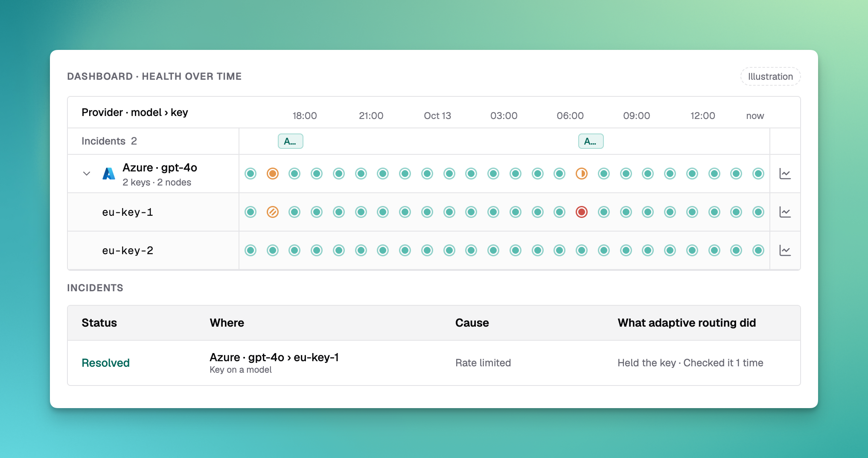The height and width of the screenshot is (458, 868).
Task: Collapse the Azure gpt-4o row chevron
Action: coord(87,174)
